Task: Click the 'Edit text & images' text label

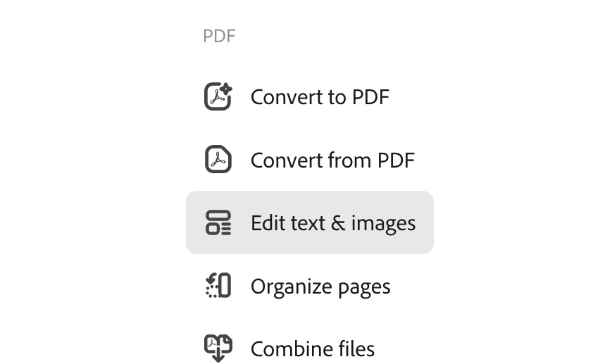Action: (333, 223)
